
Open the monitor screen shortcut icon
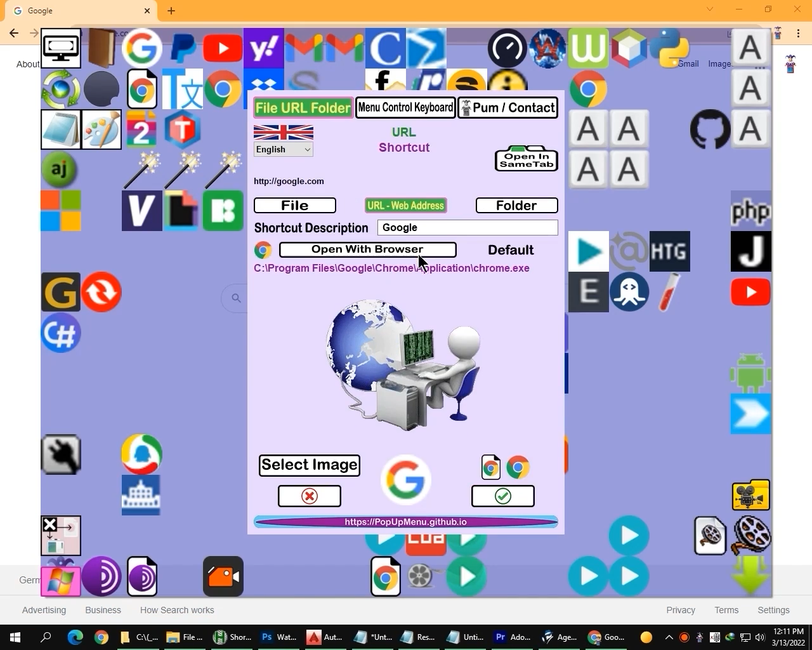click(x=61, y=48)
